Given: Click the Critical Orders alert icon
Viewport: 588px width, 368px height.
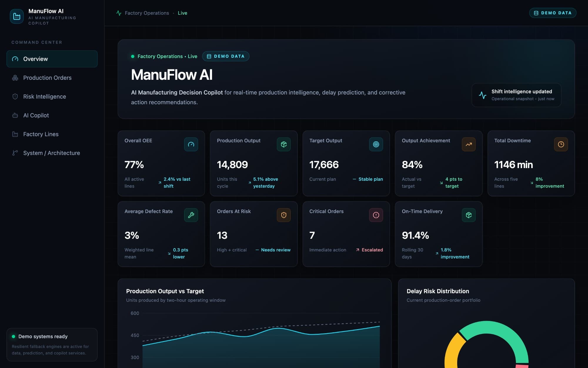Looking at the screenshot, I should coord(376,215).
